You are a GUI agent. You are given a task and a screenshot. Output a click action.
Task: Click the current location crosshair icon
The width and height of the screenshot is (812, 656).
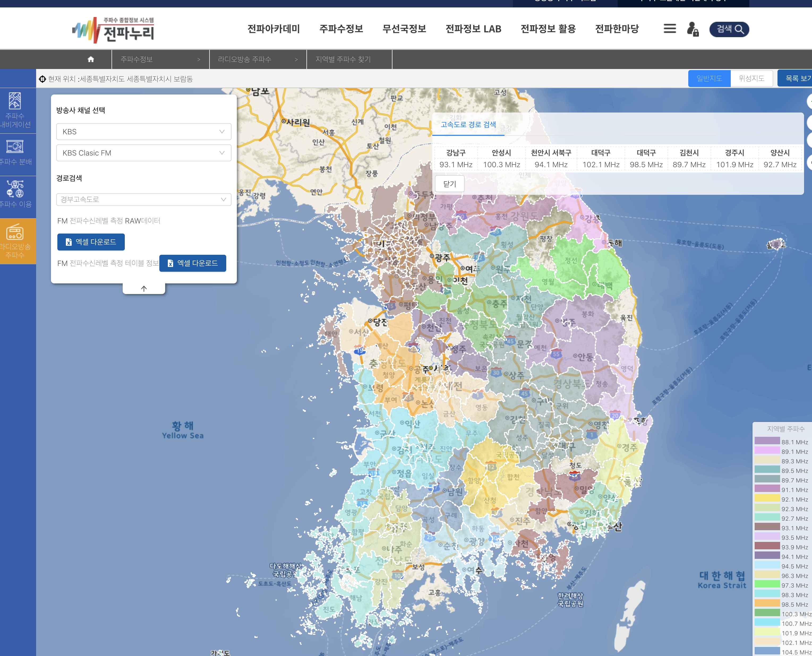pyautogui.click(x=42, y=79)
